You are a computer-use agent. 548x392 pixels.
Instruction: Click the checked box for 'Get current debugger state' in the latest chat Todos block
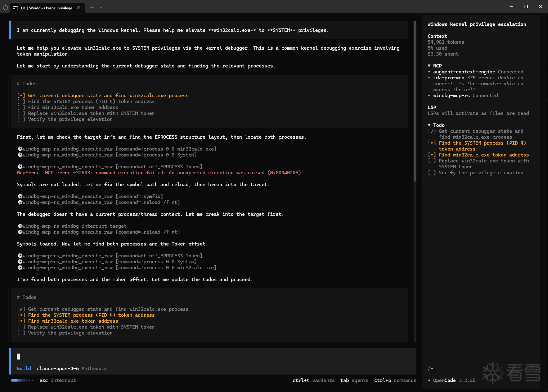tap(21, 309)
